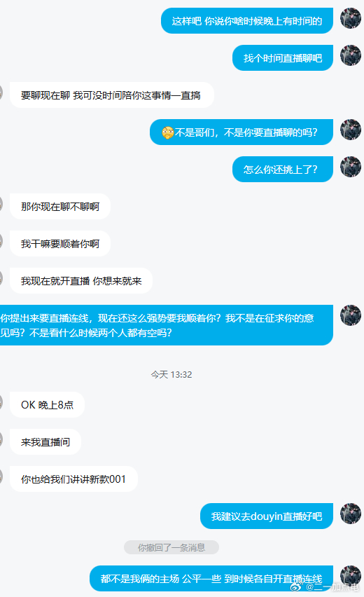
Task: Select the '我现在就开直播 你想来就来' bubble
Action: pos(81,281)
